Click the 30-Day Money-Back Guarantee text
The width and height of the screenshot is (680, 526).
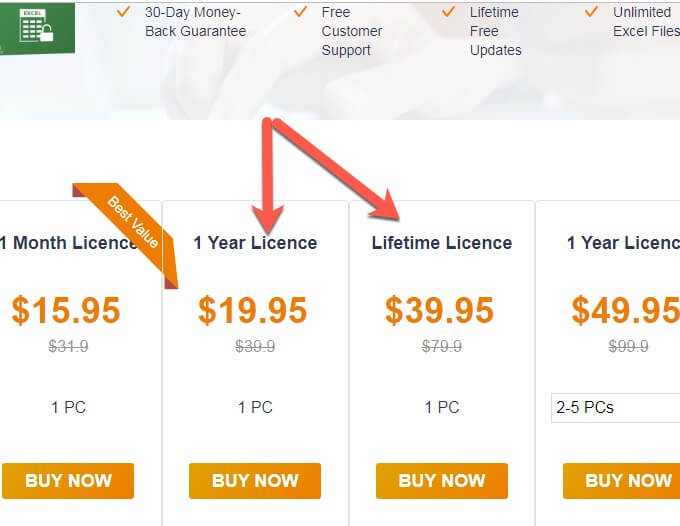point(195,21)
